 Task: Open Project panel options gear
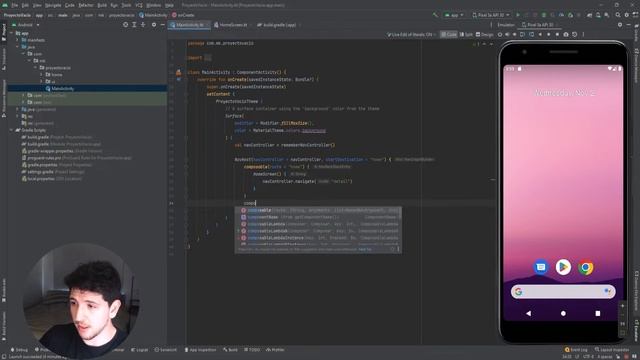[x=153, y=25]
